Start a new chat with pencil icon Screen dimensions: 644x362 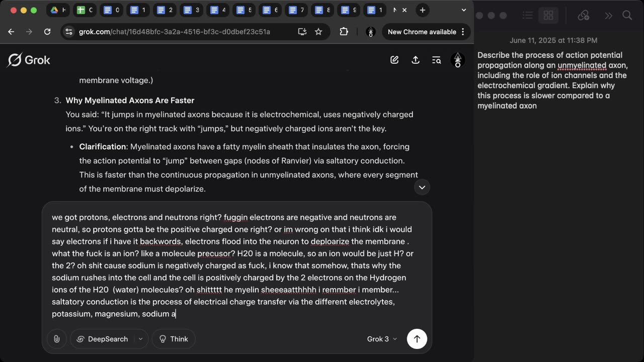(x=394, y=60)
